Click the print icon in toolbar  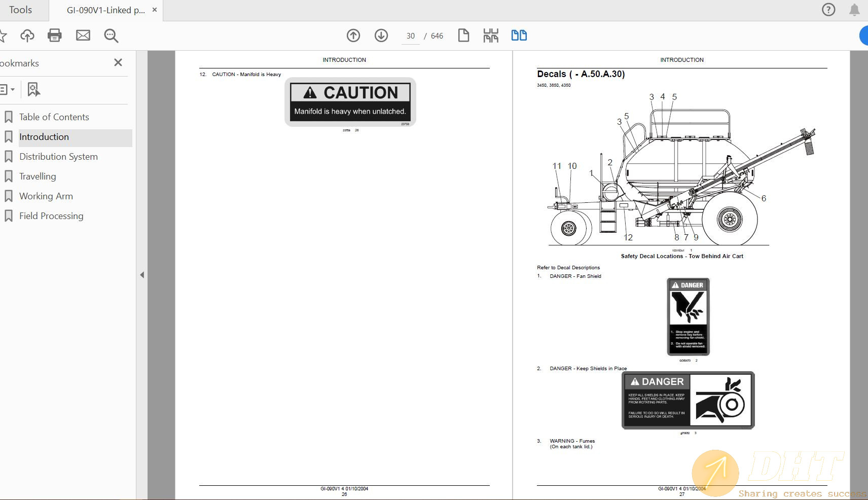pyautogui.click(x=54, y=35)
